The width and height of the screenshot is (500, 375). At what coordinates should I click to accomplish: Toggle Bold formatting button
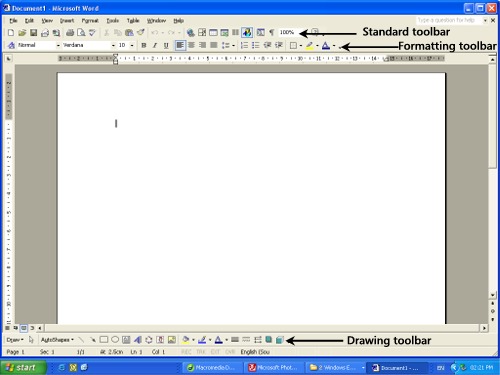(x=144, y=45)
